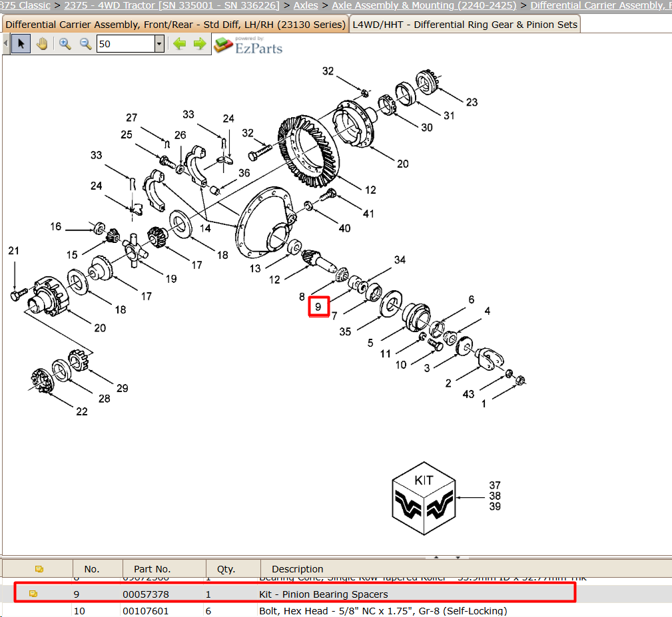Activate the hand pan tool
This screenshot has width=672, height=617.
tap(42, 44)
